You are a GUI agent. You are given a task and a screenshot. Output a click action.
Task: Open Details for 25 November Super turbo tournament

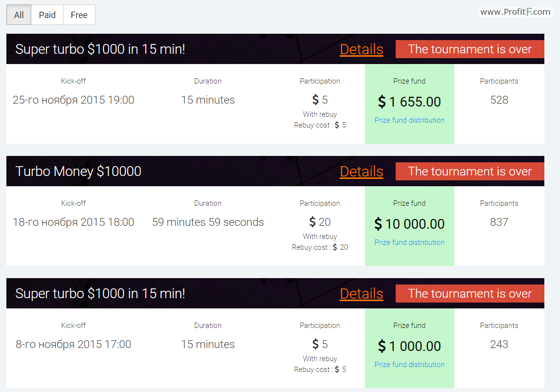point(361,49)
